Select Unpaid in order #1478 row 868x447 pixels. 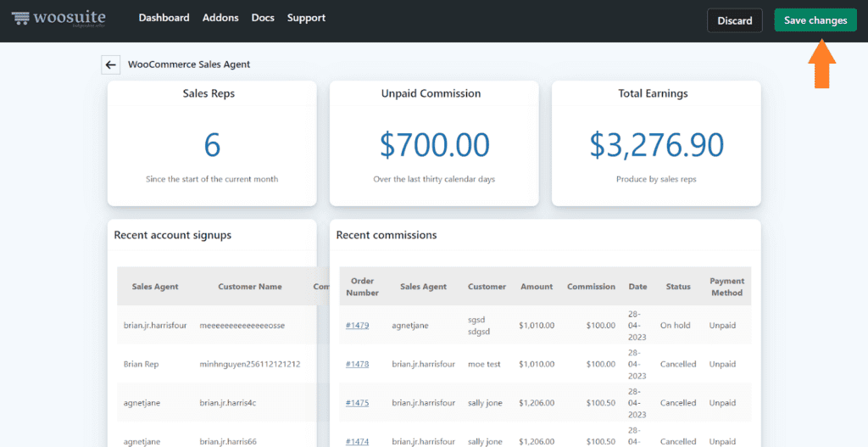[722, 364]
